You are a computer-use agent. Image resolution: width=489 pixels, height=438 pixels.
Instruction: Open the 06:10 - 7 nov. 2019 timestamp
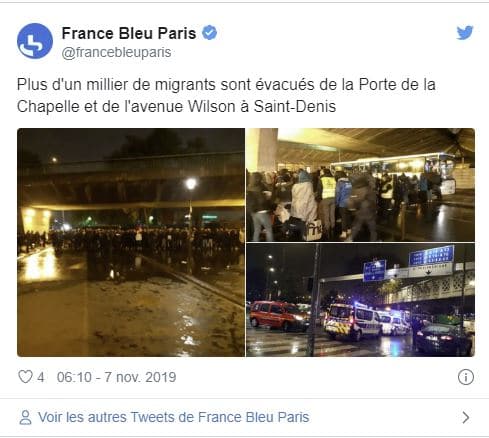pos(116,377)
